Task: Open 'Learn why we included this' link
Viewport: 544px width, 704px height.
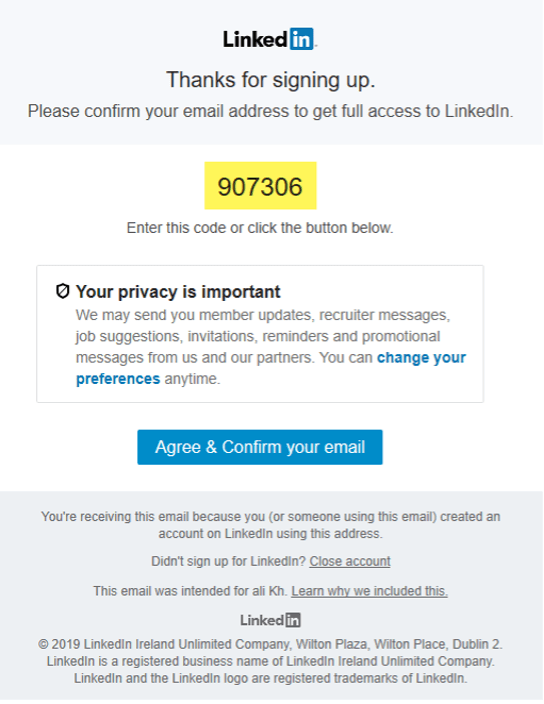Action: tap(369, 591)
